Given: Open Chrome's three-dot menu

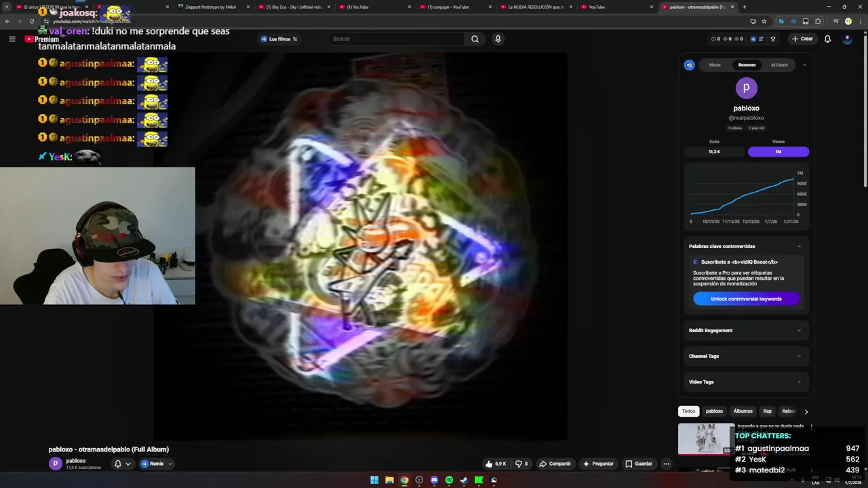Looking at the screenshot, I should pyautogui.click(x=860, y=21).
